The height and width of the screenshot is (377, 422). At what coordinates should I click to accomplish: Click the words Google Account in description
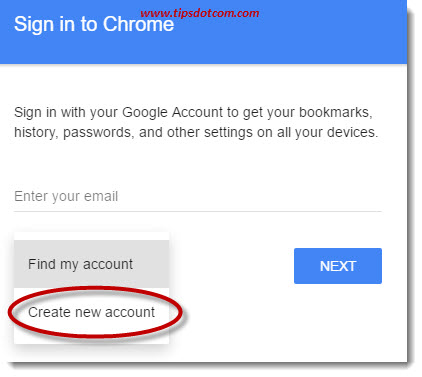(x=172, y=112)
